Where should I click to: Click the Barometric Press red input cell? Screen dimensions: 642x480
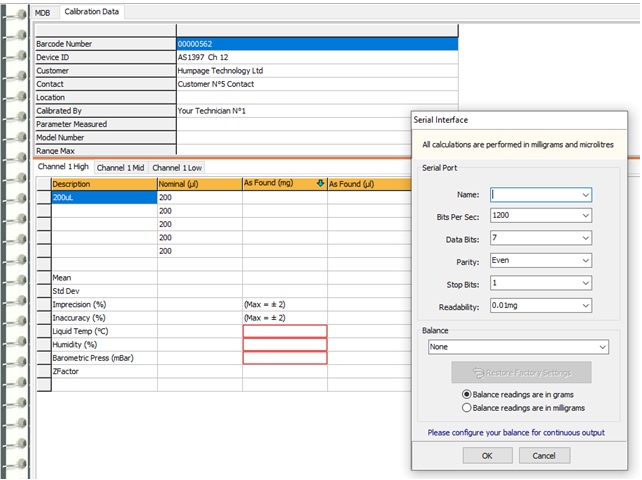[285, 358]
